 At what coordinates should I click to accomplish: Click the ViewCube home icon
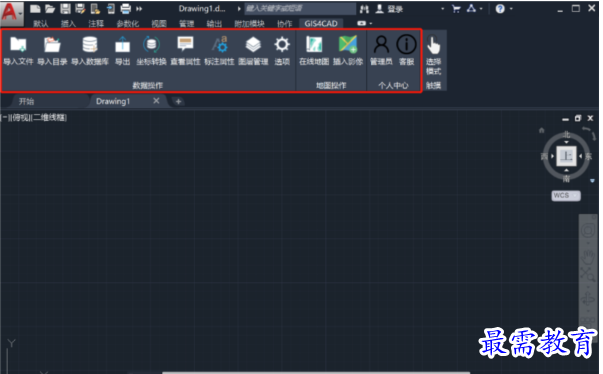click(x=541, y=130)
